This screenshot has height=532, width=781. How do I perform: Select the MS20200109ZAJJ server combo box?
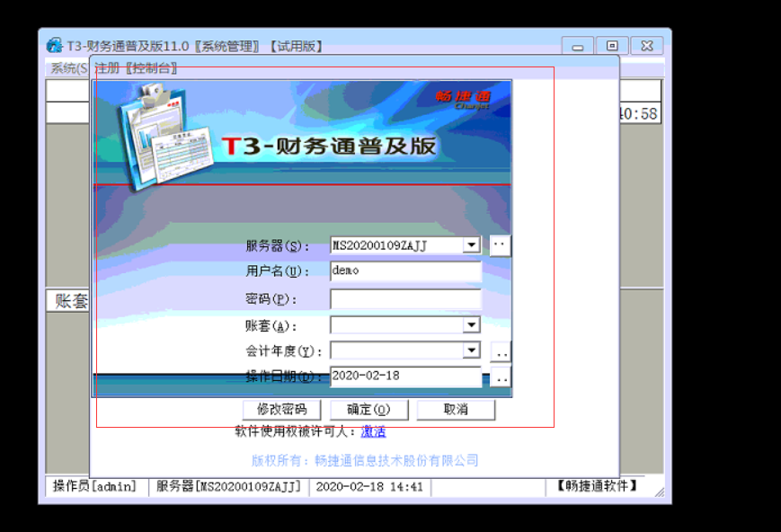click(x=405, y=244)
